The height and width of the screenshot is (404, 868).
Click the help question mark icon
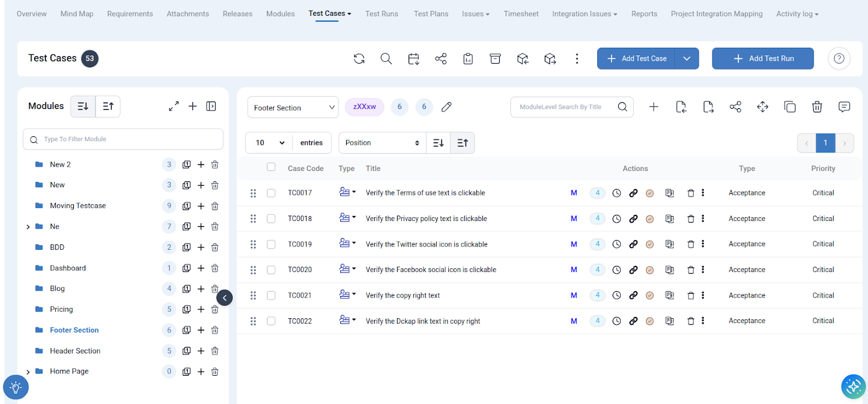(x=839, y=59)
